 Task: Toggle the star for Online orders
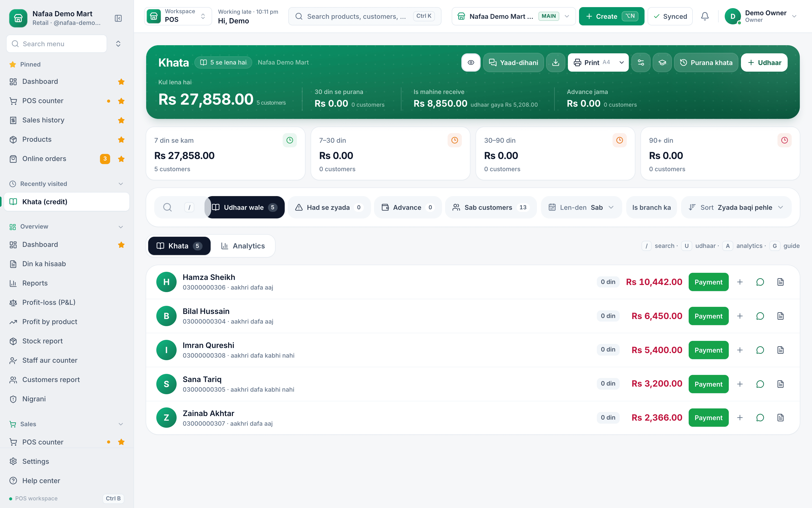pyautogui.click(x=122, y=159)
